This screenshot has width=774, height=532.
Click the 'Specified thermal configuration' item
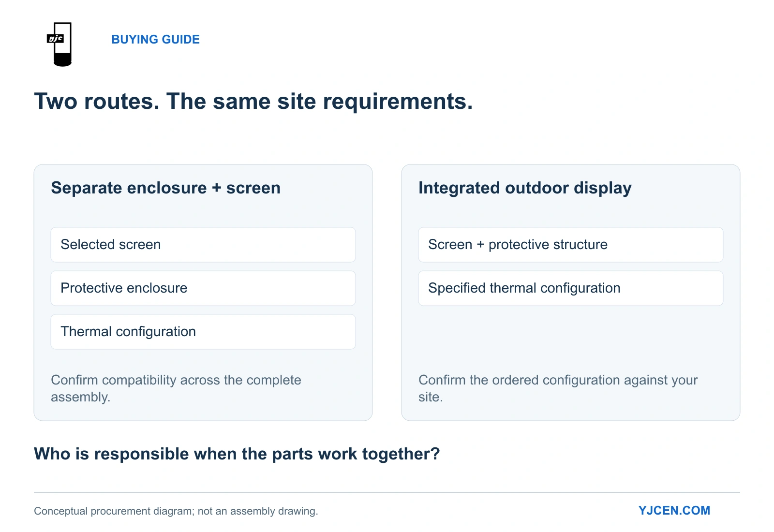(x=571, y=288)
